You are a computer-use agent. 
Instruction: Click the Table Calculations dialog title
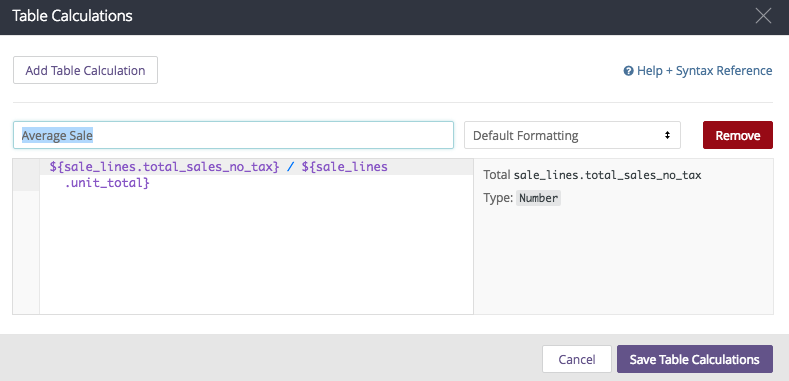[x=72, y=16]
